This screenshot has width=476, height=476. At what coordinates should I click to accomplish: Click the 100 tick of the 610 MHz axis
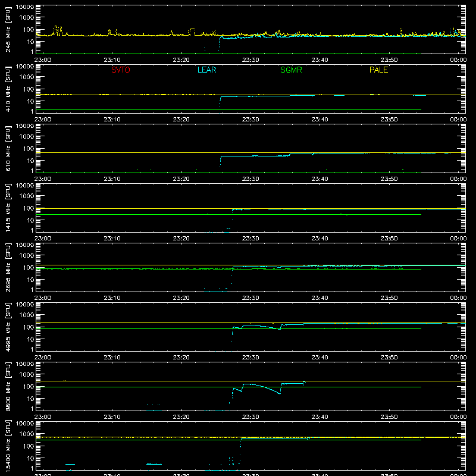tap(29, 149)
